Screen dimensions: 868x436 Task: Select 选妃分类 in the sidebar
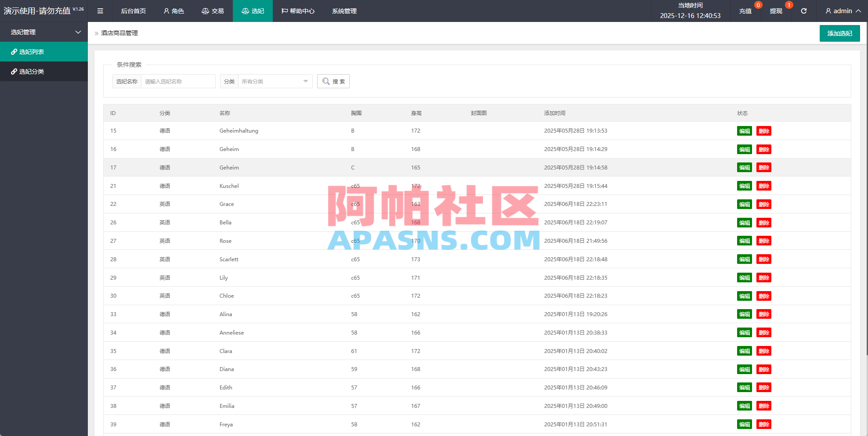(x=44, y=72)
